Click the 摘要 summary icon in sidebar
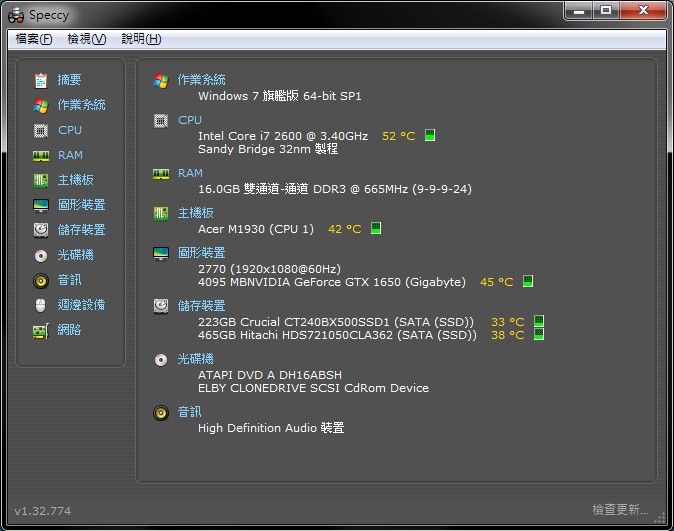674x531 pixels. point(41,80)
